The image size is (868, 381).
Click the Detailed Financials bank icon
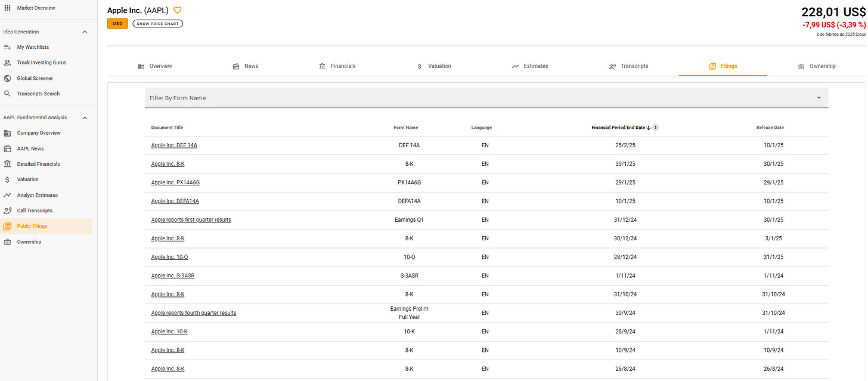[x=7, y=164]
